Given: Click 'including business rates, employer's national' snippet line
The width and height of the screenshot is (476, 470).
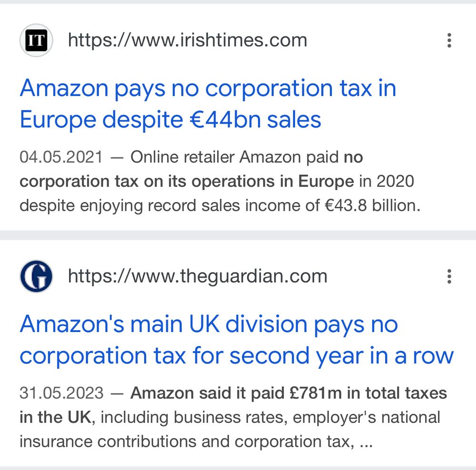Looking at the screenshot, I should (270, 417).
